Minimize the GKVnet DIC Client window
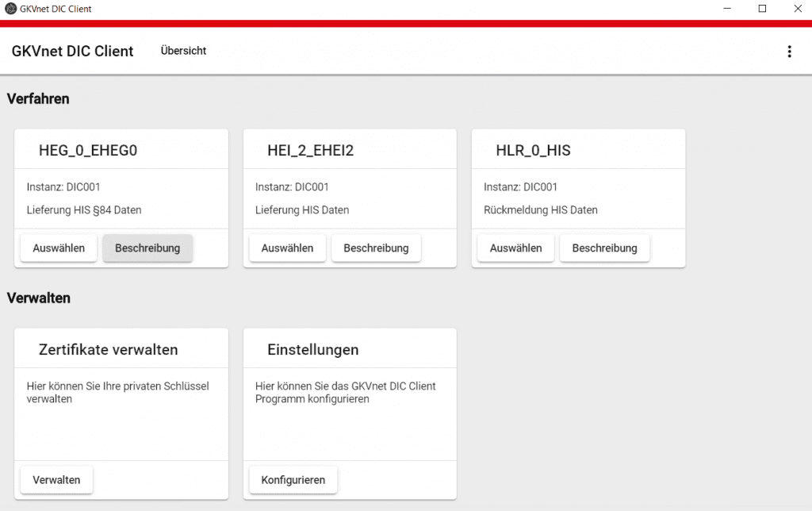Viewport: 812px width, 511px height. click(727, 8)
